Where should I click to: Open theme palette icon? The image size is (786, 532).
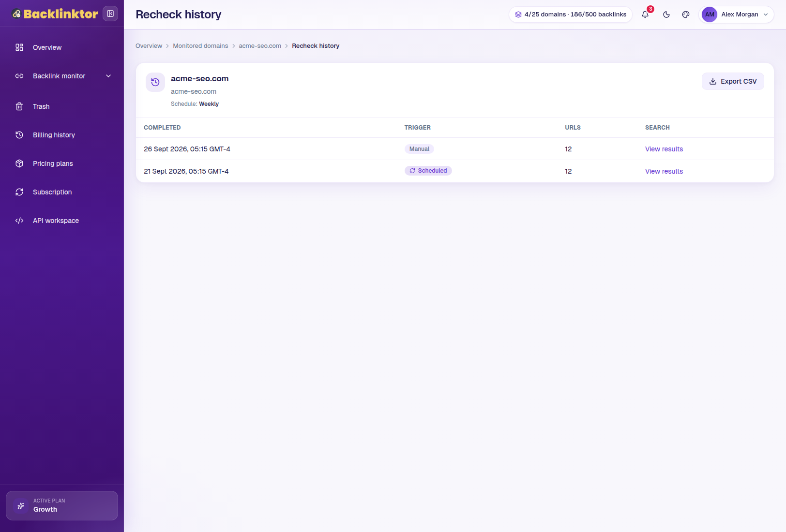[686, 15]
